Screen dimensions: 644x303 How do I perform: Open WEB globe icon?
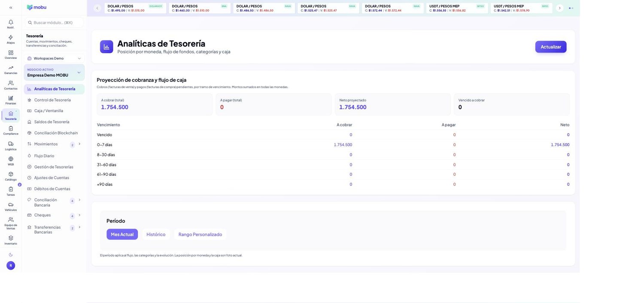click(11, 159)
